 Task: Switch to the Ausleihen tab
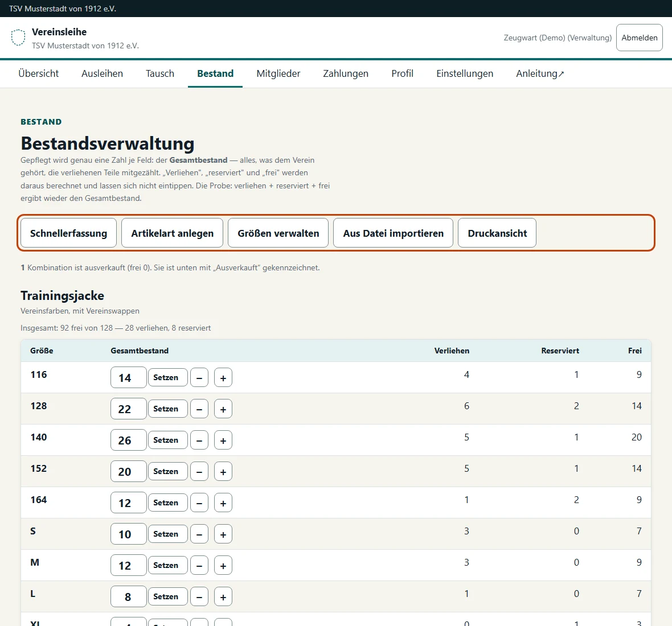102,73
